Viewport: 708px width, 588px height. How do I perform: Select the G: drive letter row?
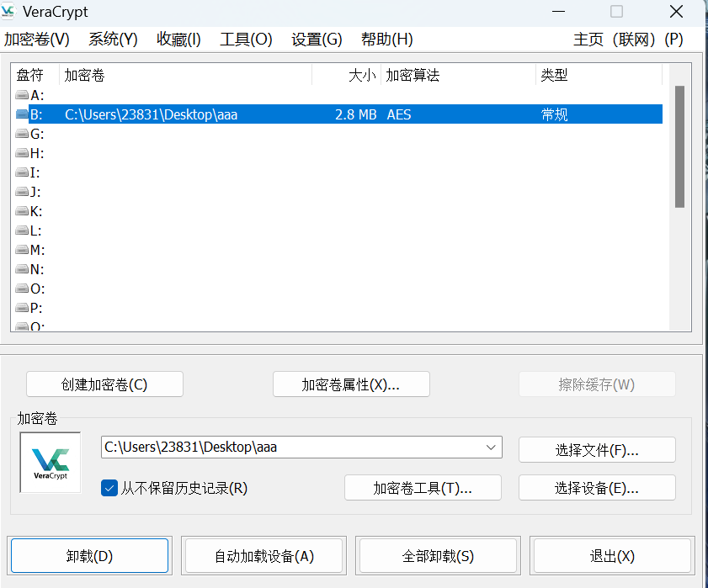pyautogui.click(x=37, y=134)
